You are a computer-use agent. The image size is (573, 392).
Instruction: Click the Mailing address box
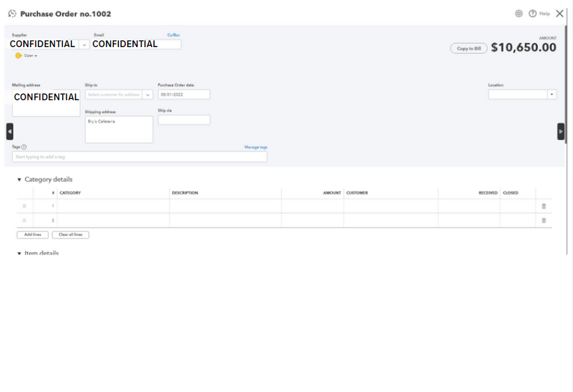pos(46,103)
